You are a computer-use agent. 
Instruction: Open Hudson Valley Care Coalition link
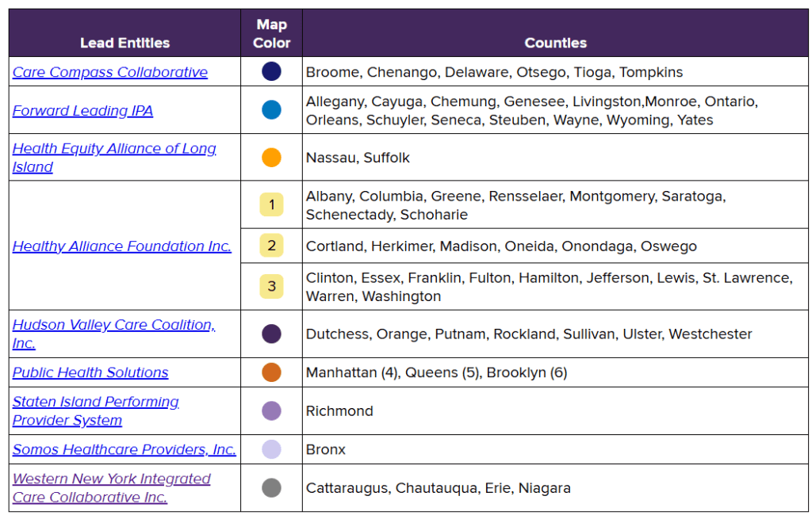[x=113, y=326]
